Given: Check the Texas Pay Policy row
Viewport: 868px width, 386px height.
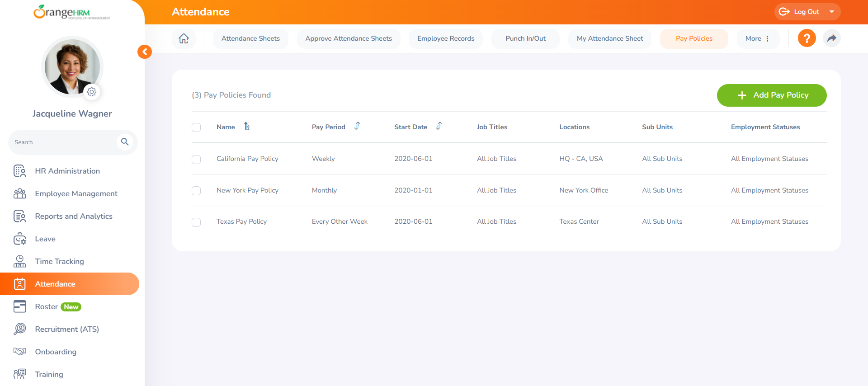Looking at the screenshot, I should 196,222.
